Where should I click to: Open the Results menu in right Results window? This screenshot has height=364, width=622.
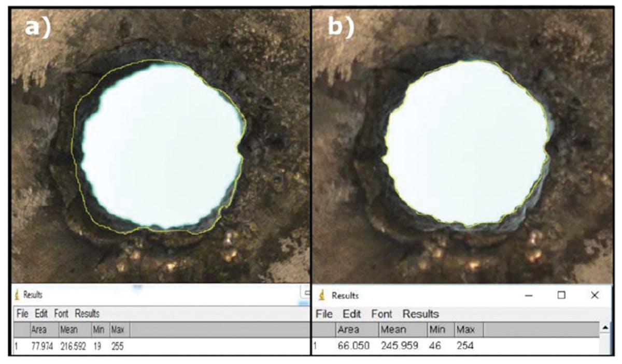click(420, 314)
